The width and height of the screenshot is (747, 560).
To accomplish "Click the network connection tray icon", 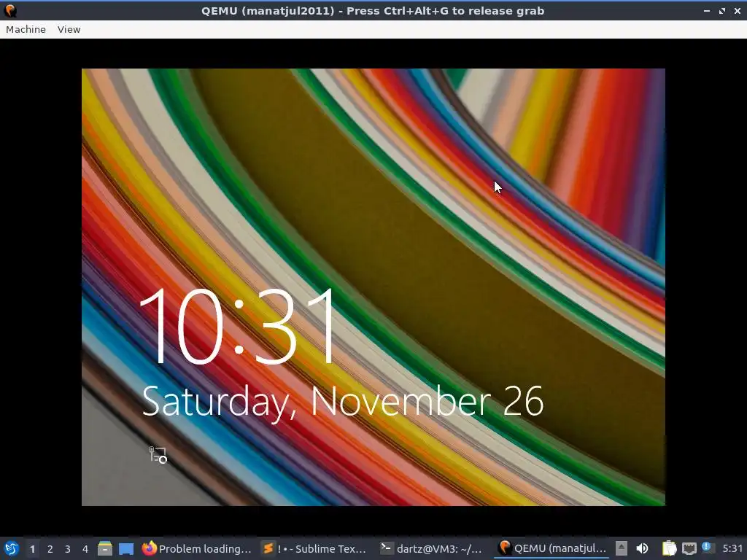I will point(689,548).
